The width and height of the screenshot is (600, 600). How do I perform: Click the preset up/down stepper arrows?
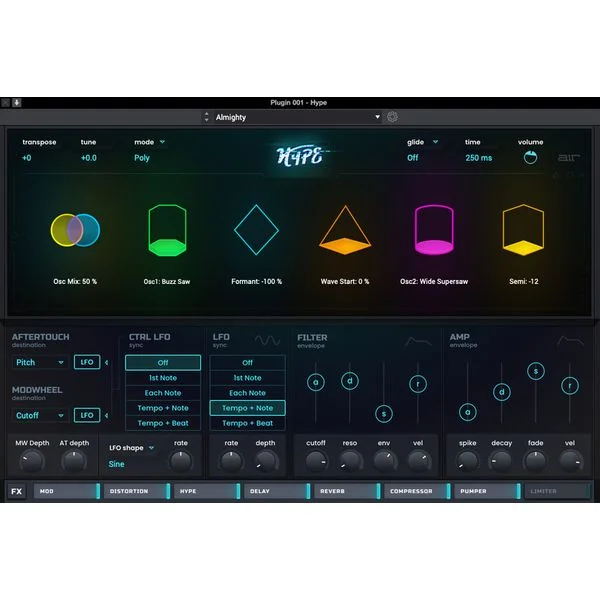click(207, 117)
